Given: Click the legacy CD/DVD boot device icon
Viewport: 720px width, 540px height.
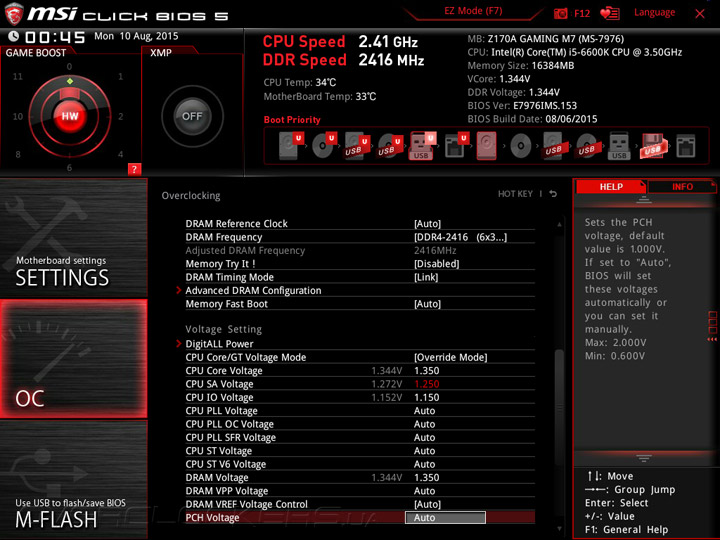Looking at the screenshot, I should (x=520, y=146).
